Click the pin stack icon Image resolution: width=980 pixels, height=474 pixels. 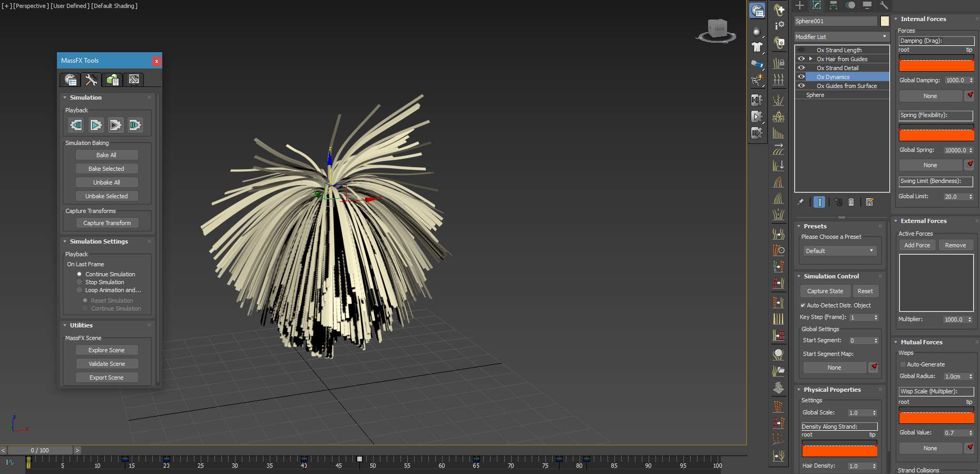(x=800, y=202)
